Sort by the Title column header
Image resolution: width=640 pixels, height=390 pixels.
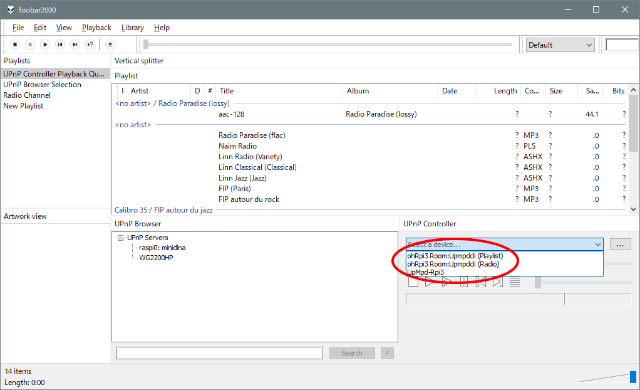coord(279,91)
